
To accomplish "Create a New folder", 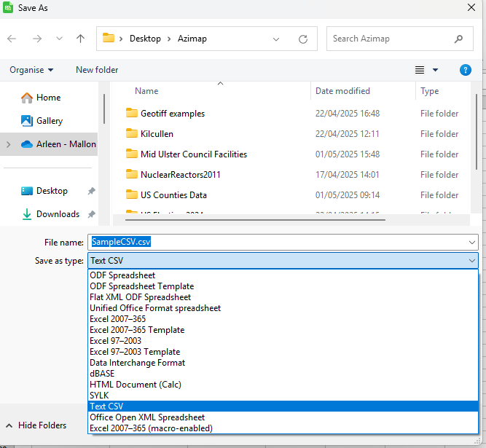I will pyautogui.click(x=97, y=70).
